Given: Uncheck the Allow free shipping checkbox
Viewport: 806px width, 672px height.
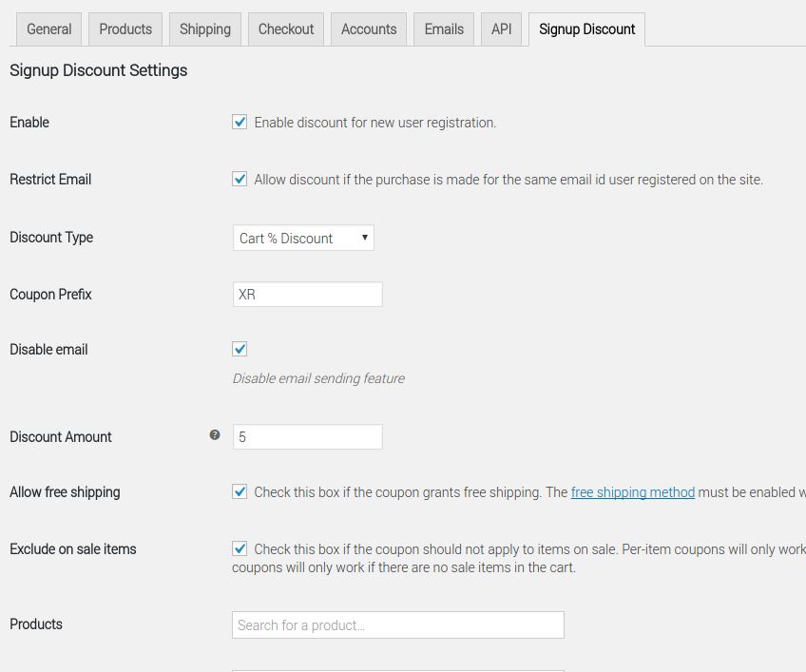Looking at the screenshot, I should [x=240, y=491].
